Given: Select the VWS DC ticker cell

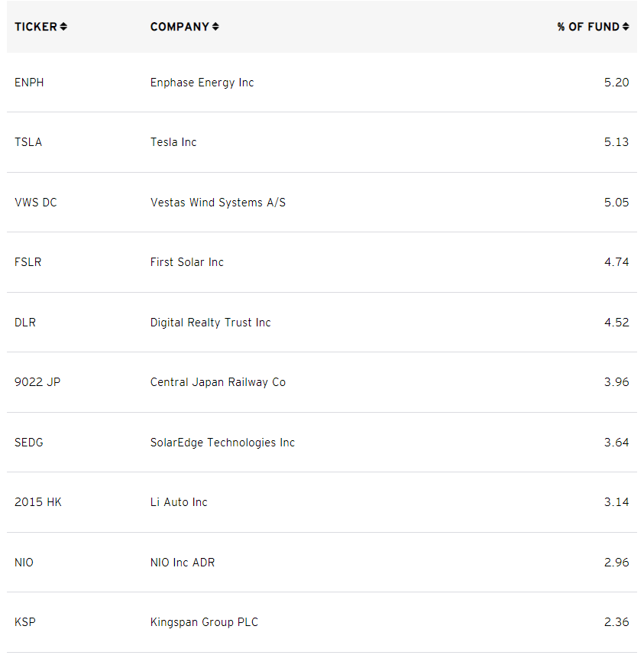Looking at the screenshot, I should pos(36,203).
